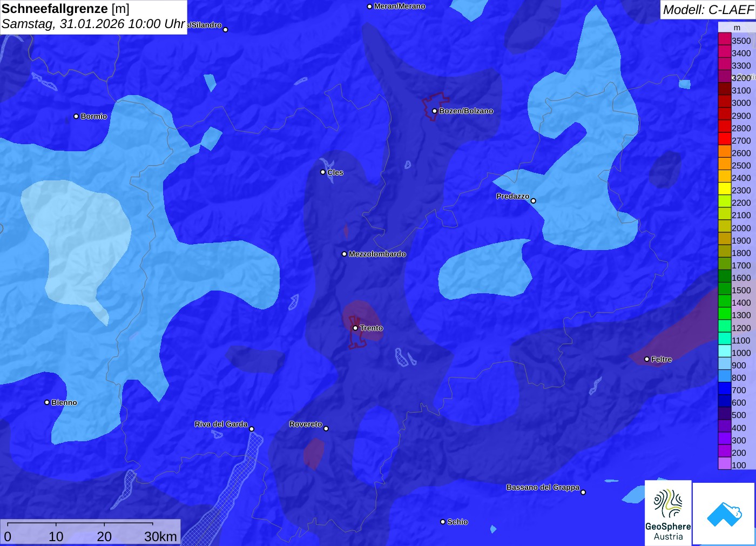Click the Bozen/Bolzano city label

pos(466,111)
